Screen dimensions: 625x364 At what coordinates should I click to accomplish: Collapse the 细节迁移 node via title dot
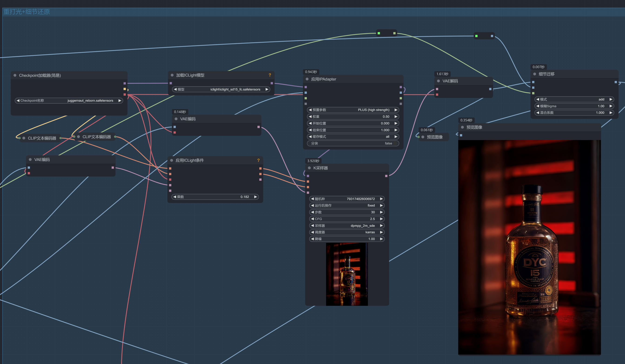534,74
